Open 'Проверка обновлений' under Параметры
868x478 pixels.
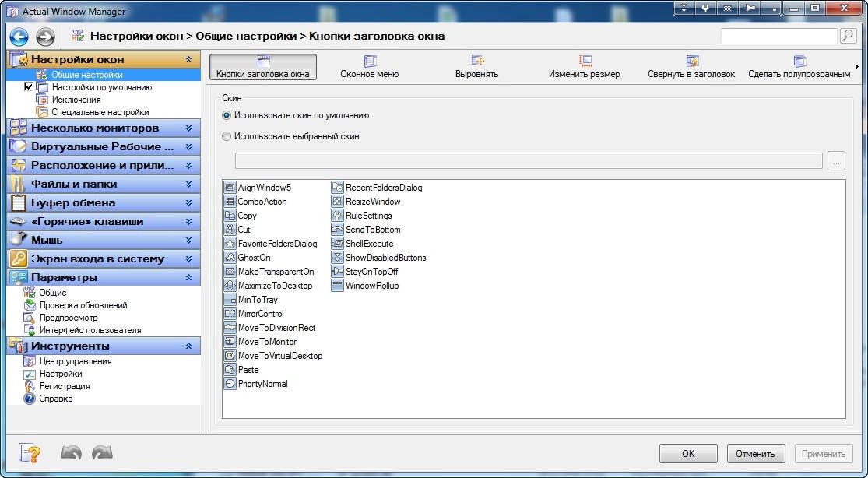[83, 305]
